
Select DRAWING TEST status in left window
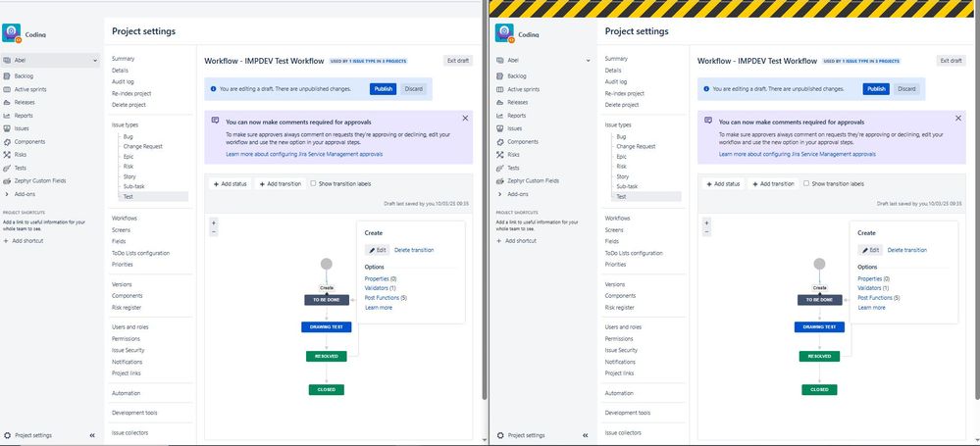coord(327,326)
